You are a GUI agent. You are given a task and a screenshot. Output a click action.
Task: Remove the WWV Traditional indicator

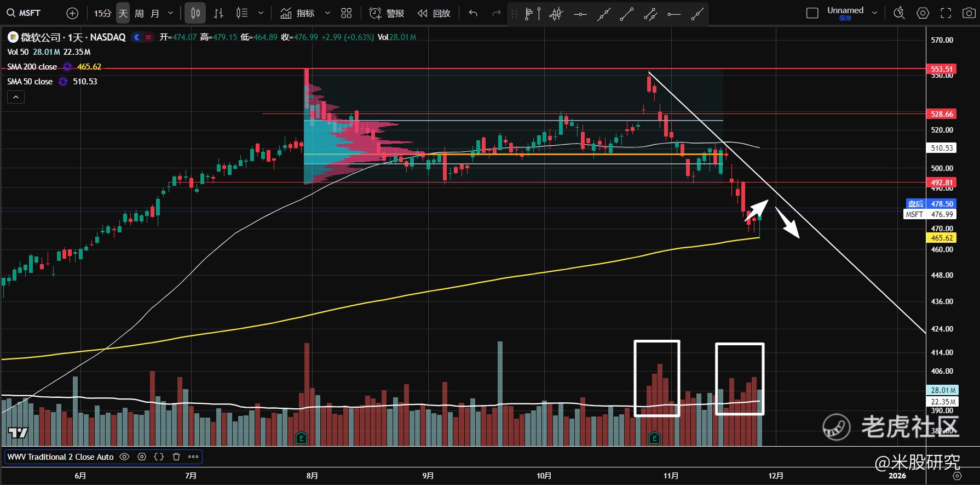176,457
